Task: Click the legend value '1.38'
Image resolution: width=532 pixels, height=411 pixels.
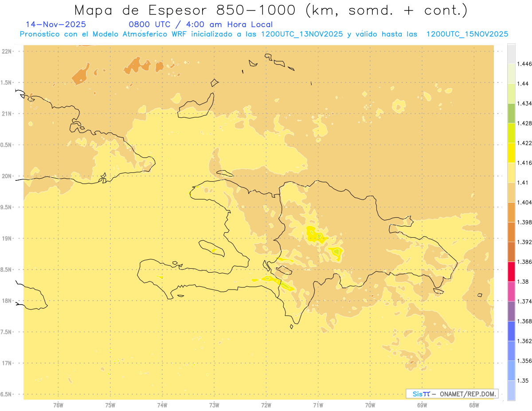Action: (x=522, y=282)
